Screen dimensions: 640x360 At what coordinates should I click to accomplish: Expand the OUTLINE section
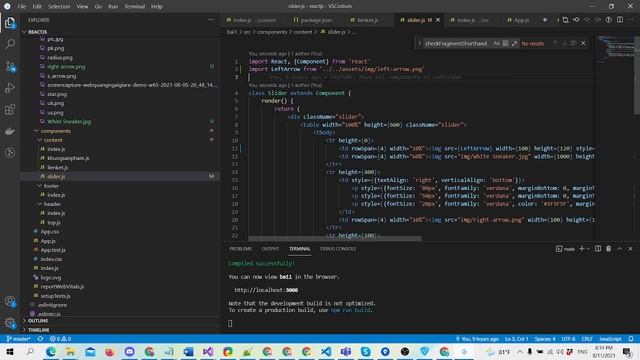point(38,321)
